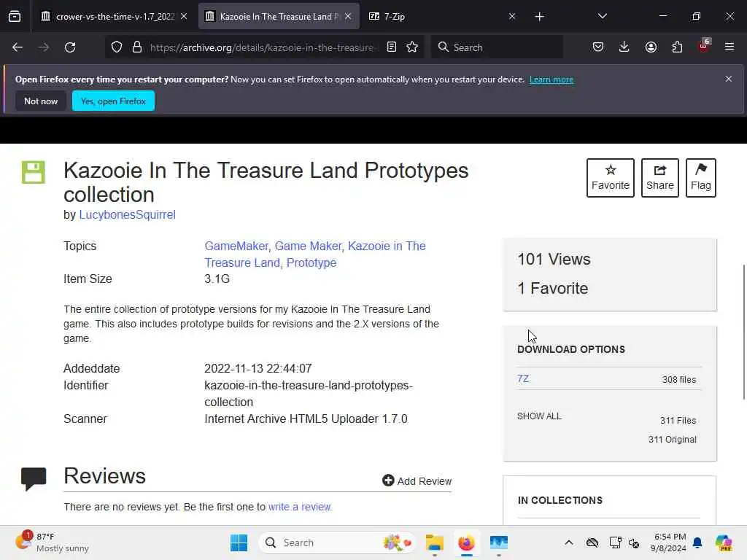This screenshot has width=747, height=560.
Task: Favorite this archive item
Action: click(x=611, y=178)
